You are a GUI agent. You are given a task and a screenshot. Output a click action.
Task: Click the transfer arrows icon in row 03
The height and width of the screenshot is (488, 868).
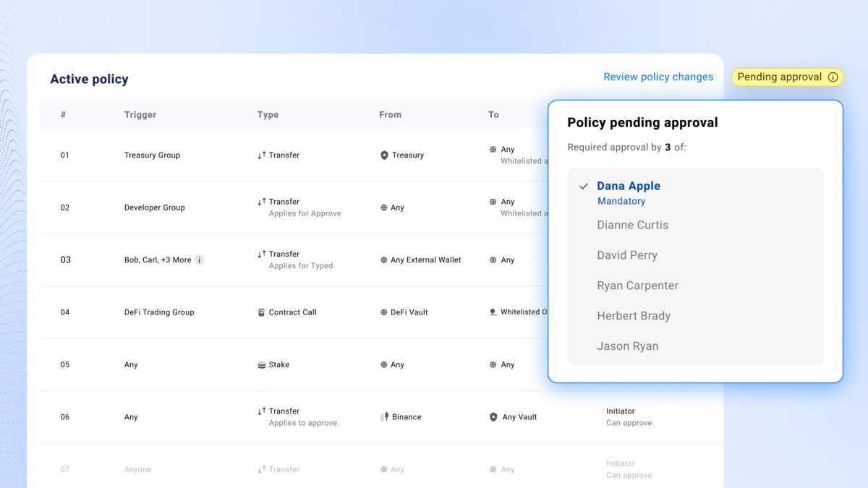pos(262,254)
